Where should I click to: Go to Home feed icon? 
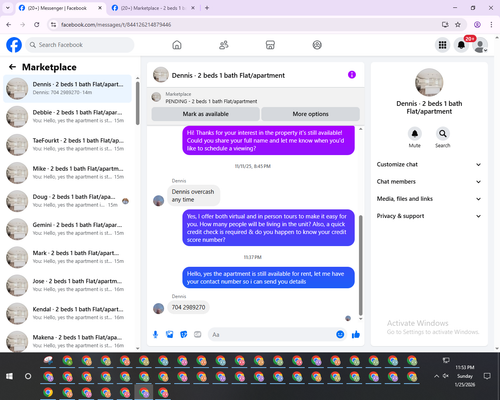coord(177,45)
